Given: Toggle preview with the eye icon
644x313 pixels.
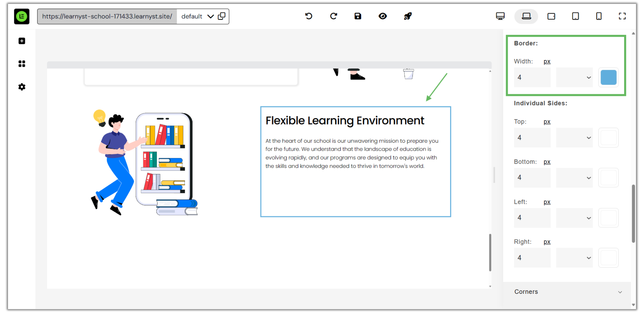Looking at the screenshot, I should [383, 16].
